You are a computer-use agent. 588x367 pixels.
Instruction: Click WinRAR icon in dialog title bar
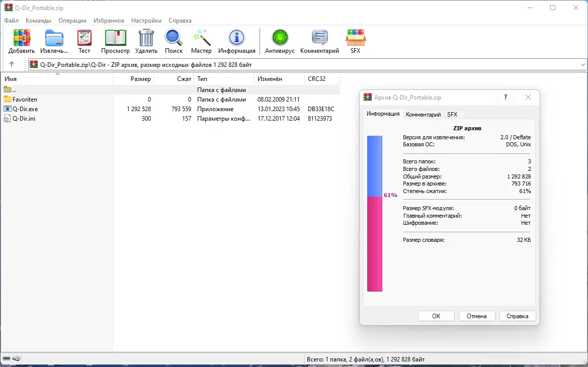pyautogui.click(x=368, y=97)
